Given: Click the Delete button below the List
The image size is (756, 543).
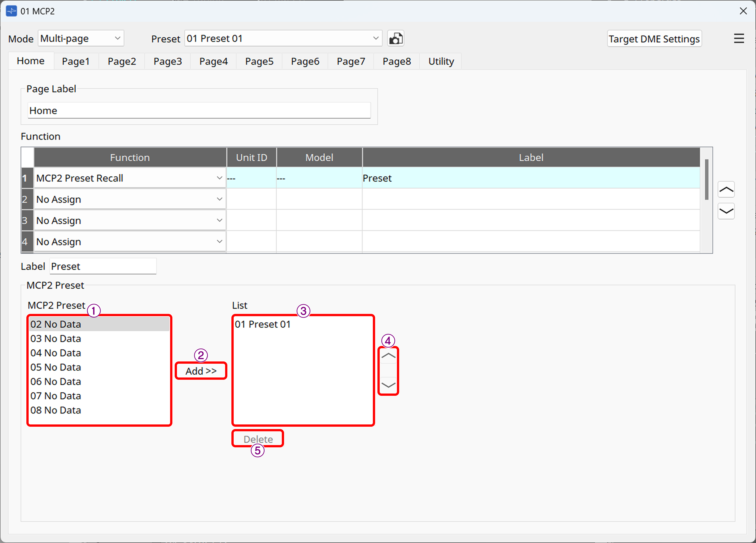Looking at the screenshot, I should pos(257,439).
